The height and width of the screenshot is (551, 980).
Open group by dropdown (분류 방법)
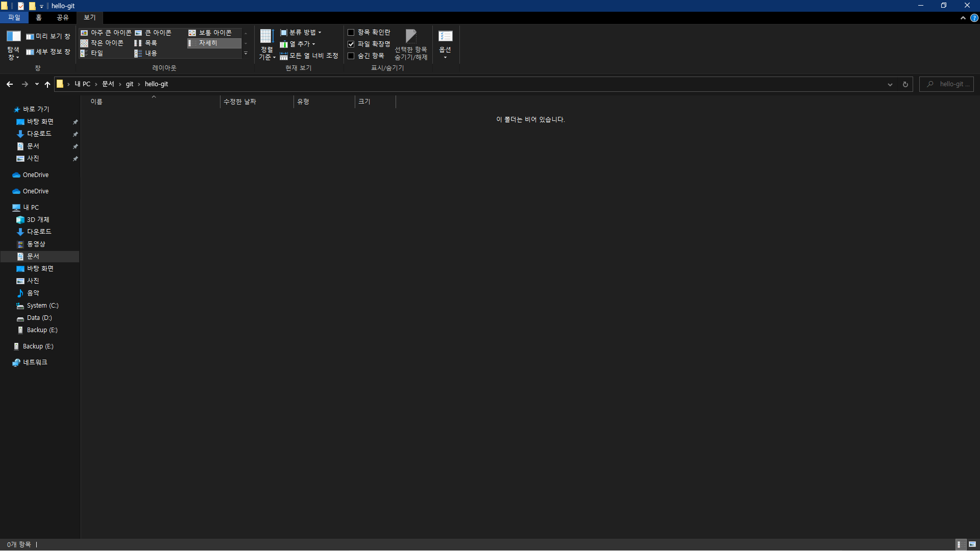tap(301, 32)
